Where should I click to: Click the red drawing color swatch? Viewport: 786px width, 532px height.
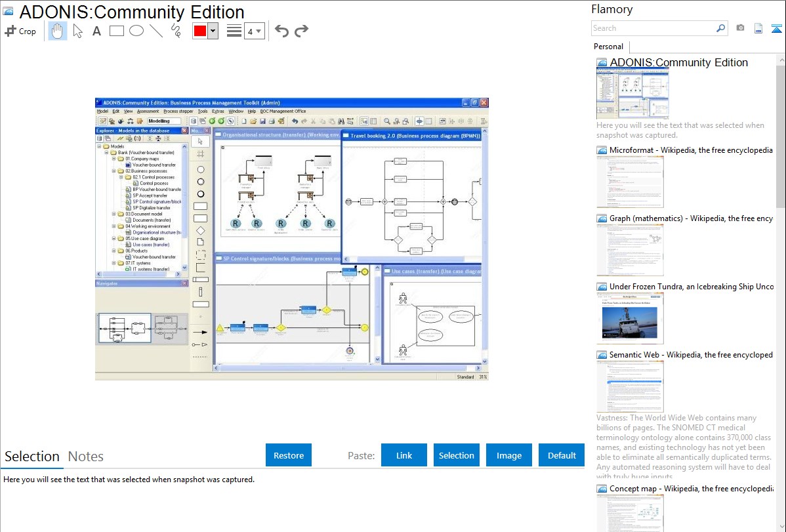pos(200,31)
